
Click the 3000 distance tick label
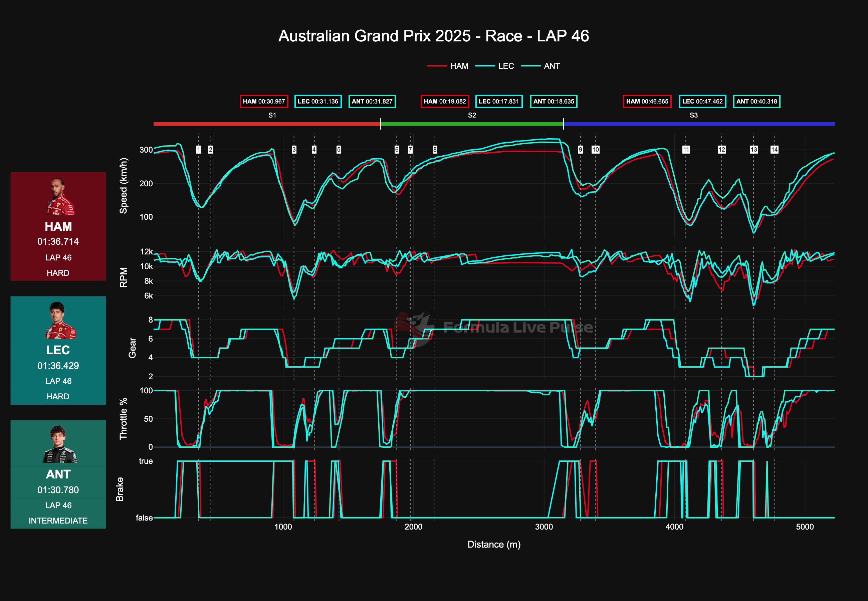[544, 527]
